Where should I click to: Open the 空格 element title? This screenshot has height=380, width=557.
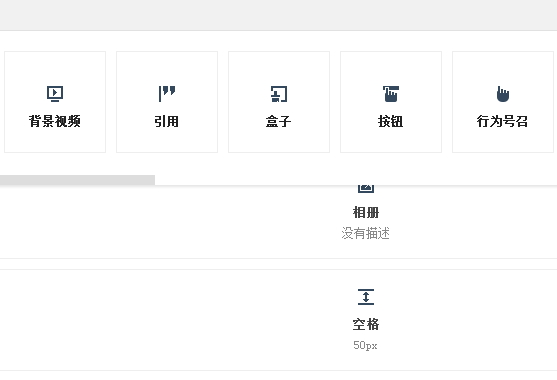[x=366, y=324]
